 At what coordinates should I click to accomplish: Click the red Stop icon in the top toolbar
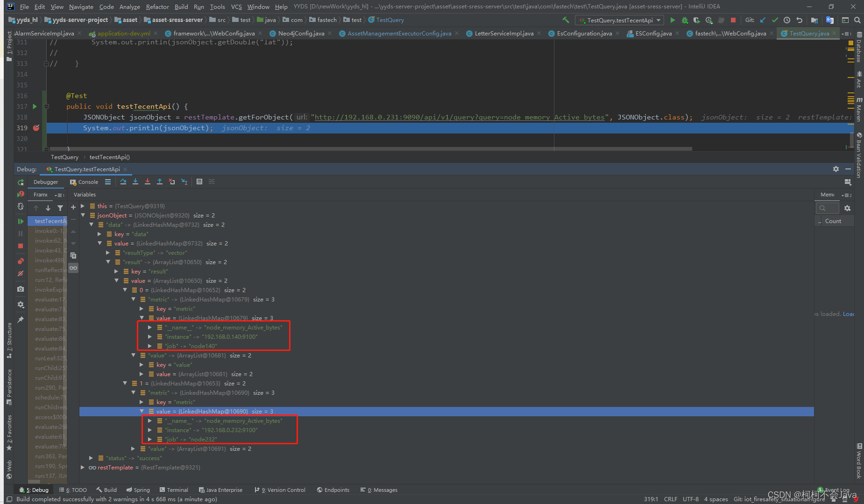[733, 20]
